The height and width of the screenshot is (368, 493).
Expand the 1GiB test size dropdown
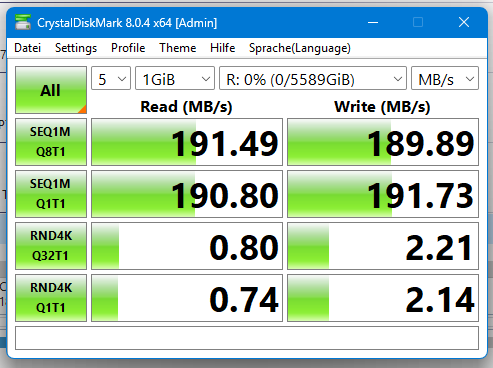(175, 78)
